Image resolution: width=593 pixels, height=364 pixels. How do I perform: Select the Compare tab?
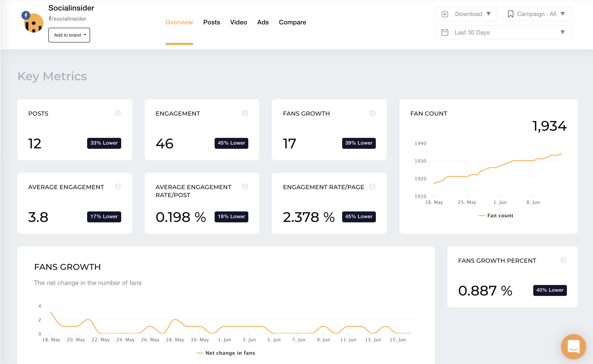click(293, 22)
